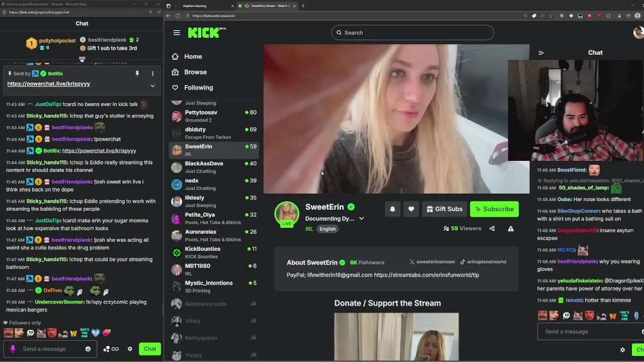Expand the stream title dropdown chevron
Screen dimensions: 644x362
[x=361, y=219]
